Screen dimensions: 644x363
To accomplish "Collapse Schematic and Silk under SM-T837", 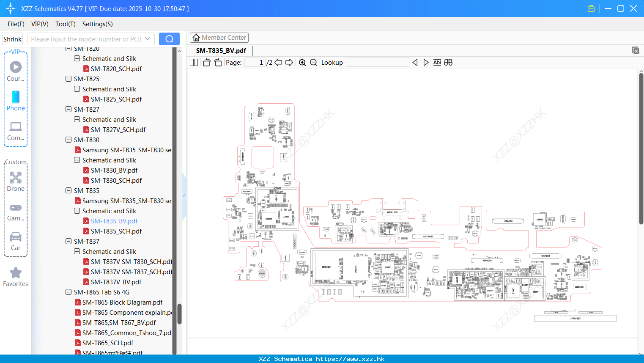I will pyautogui.click(x=77, y=251).
